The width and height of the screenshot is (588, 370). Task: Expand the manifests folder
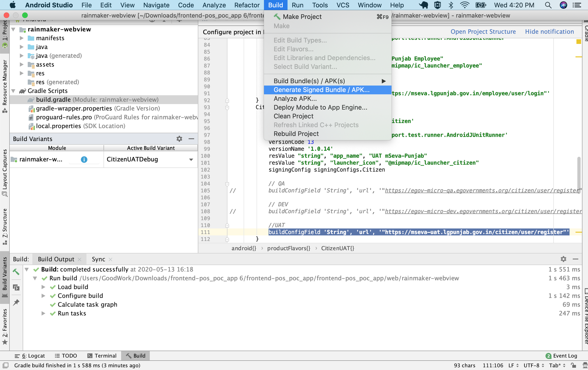coord(22,38)
